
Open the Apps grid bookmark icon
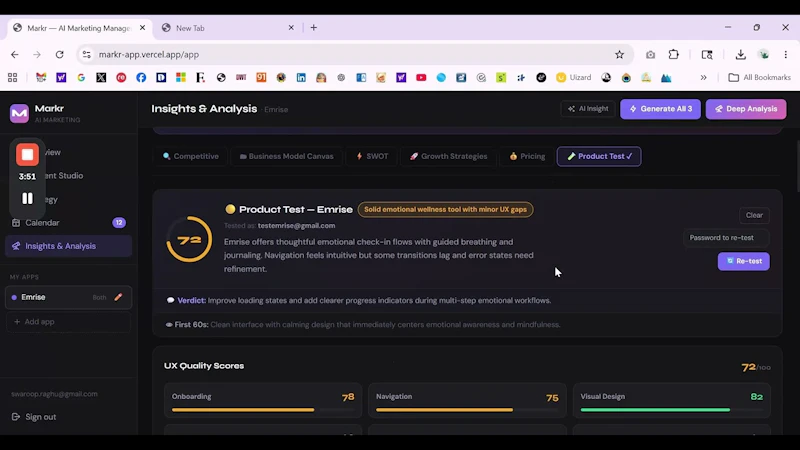(x=12, y=78)
